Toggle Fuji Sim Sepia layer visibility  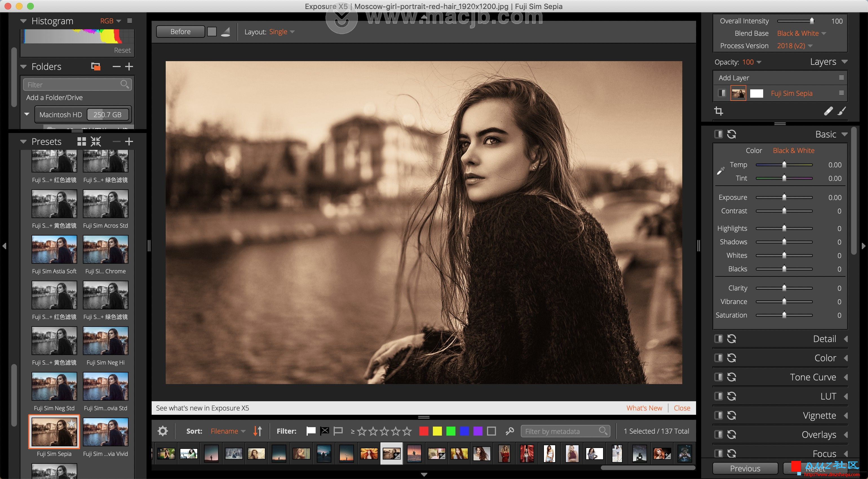coord(721,93)
